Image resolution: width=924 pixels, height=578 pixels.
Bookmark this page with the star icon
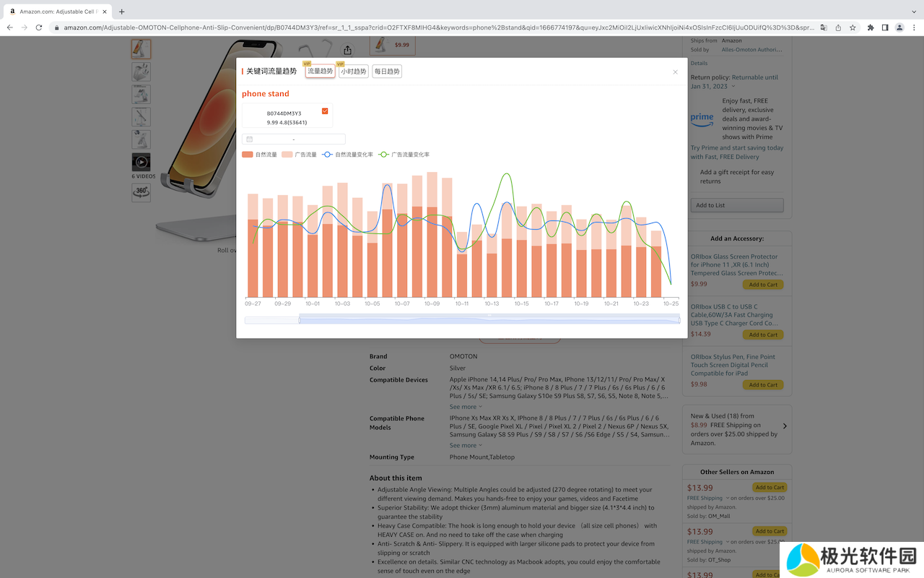853,27
